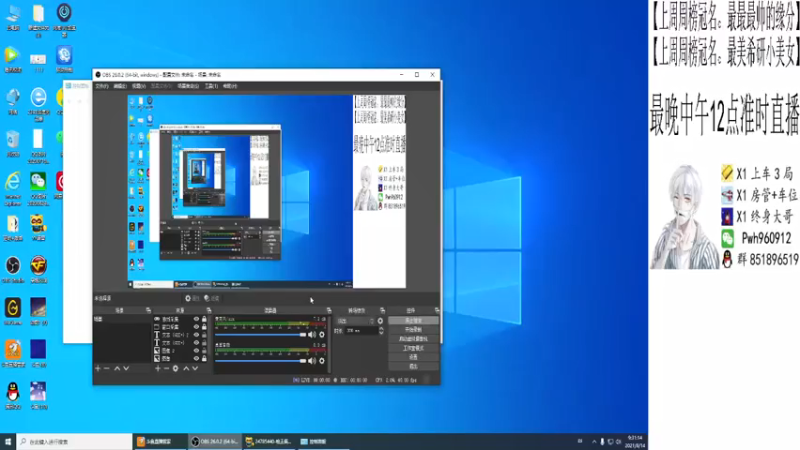Open the 文件(F) menu in OBS

click(102, 86)
